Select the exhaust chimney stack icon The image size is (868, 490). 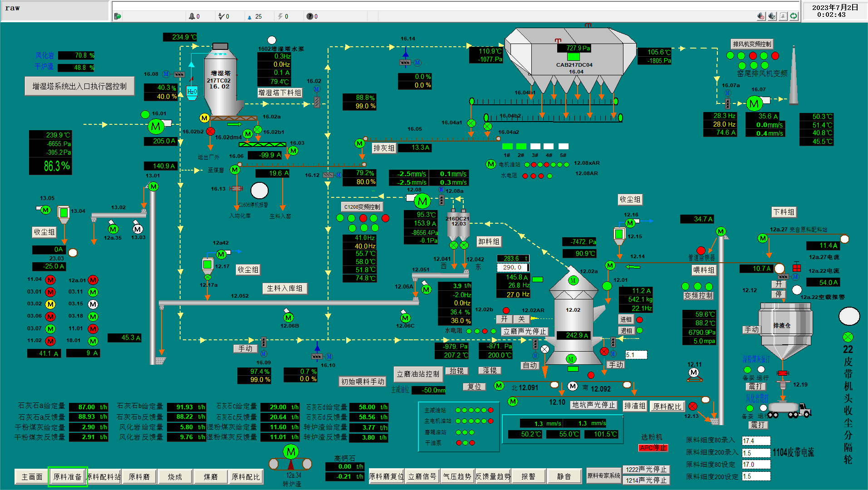tap(794, 77)
